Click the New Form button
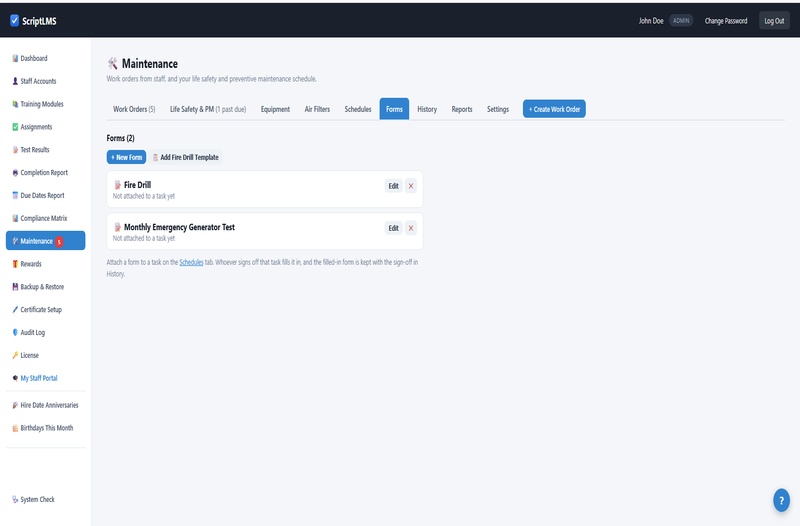The height and width of the screenshot is (526, 800). [x=126, y=157]
